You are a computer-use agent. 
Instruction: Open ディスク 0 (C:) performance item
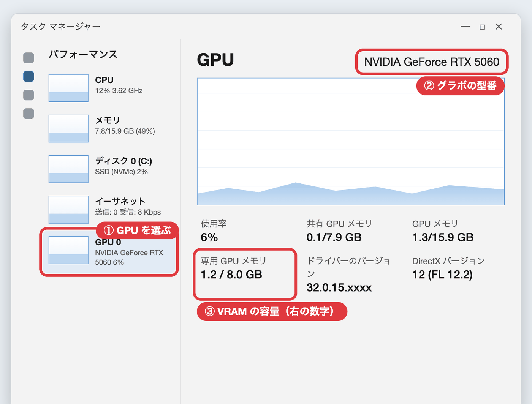coord(109,169)
